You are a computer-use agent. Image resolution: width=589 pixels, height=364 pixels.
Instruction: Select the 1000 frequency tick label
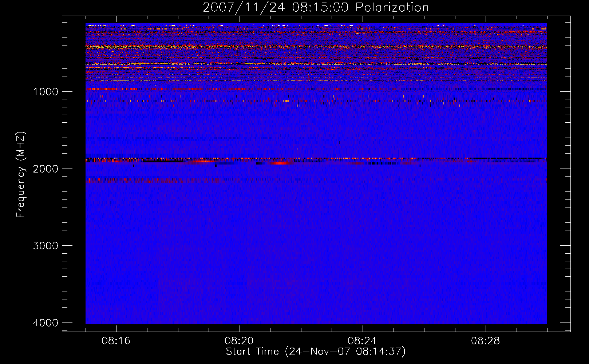[46, 91]
